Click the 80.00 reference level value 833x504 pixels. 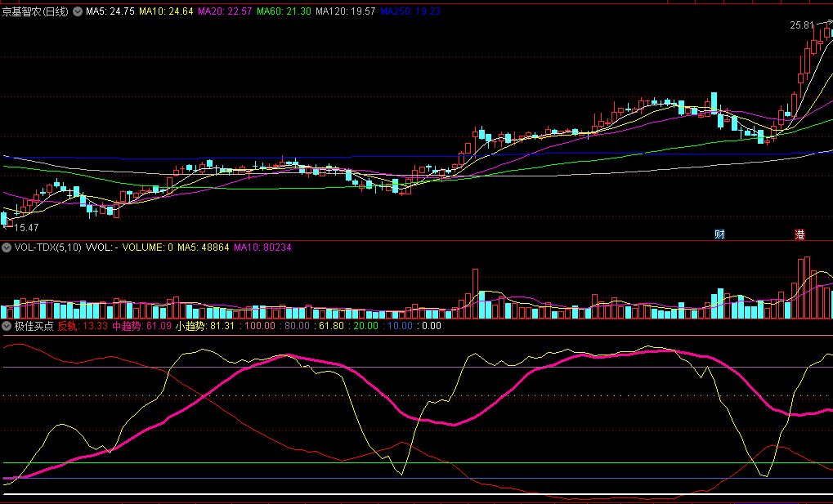coord(297,326)
